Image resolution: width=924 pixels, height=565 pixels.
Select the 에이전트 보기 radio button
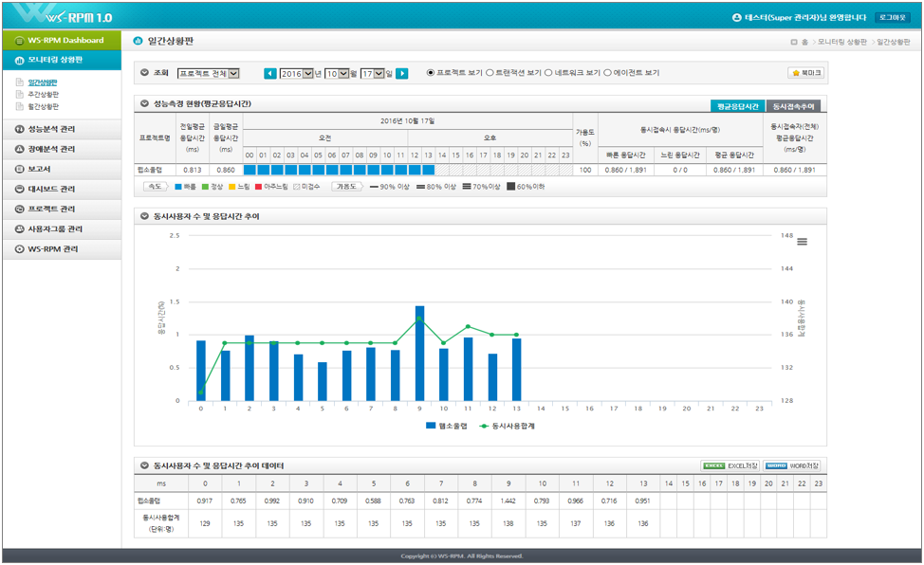(x=607, y=73)
